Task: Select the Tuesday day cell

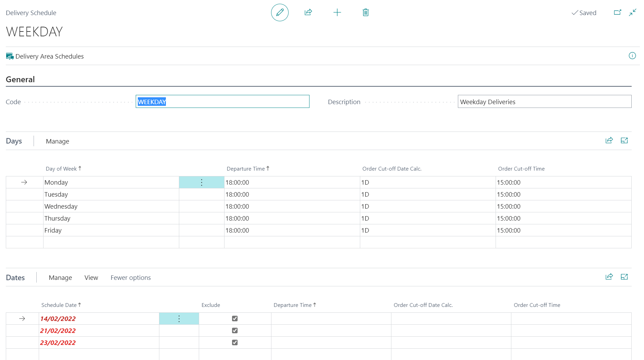Action: tap(111, 194)
